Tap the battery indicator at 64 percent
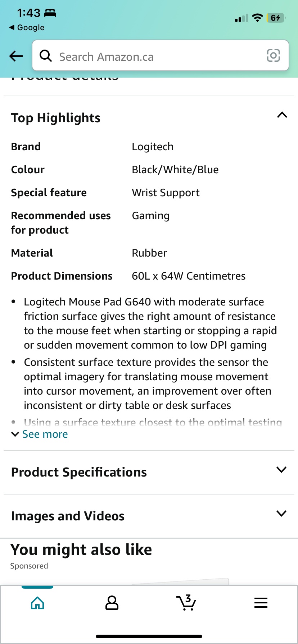The width and height of the screenshot is (298, 644). [276, 17]
